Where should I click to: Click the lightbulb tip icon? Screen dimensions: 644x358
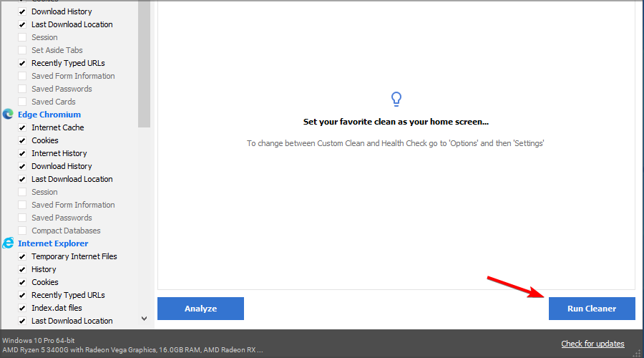point(396,99)
